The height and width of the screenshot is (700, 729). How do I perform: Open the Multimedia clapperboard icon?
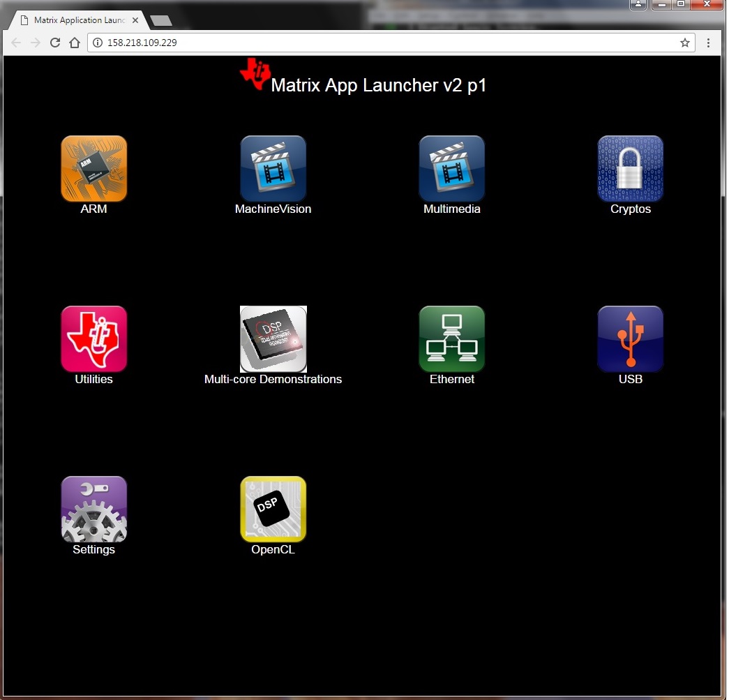pos(451,168)
